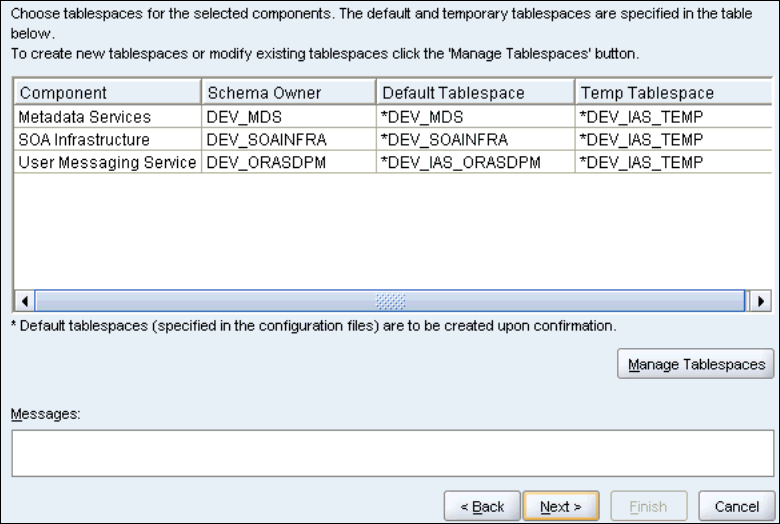Select the Metadata Services row
The width and height of the screenshot is (780, 524).
tap(106, 117)
